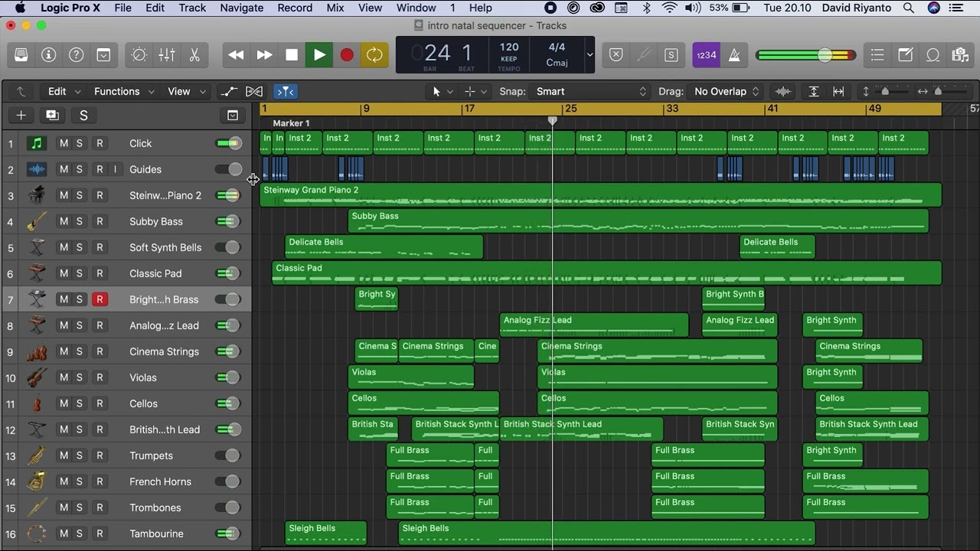
Task: Open the Mixer faders icon
Action: tap(167, 55)
